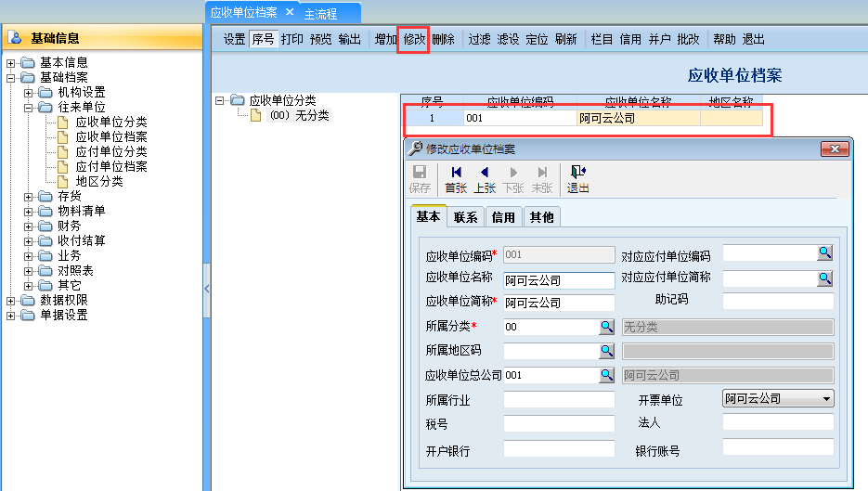Switch to the 信用 tab

[x=503, y=217]
